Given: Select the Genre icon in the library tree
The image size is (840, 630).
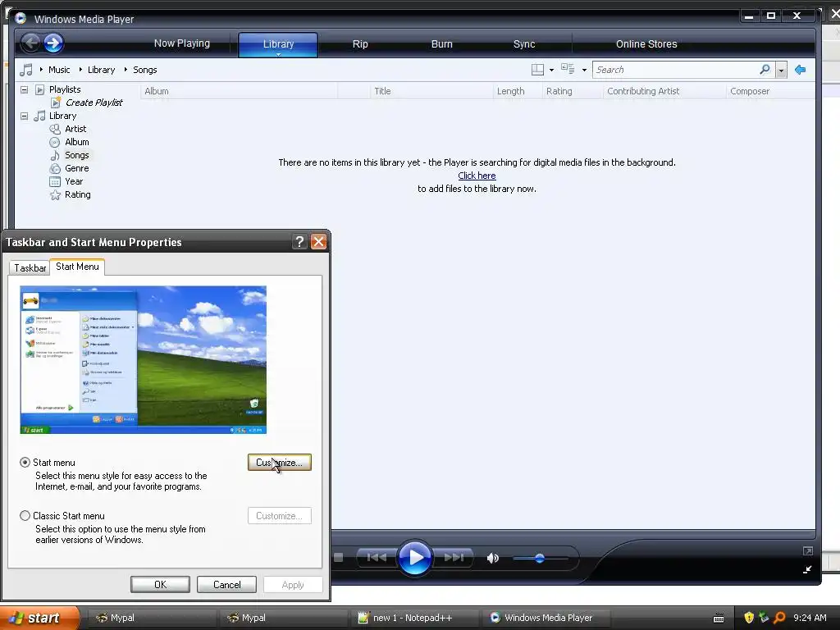Looking at the screenshot, I should 55,168.
